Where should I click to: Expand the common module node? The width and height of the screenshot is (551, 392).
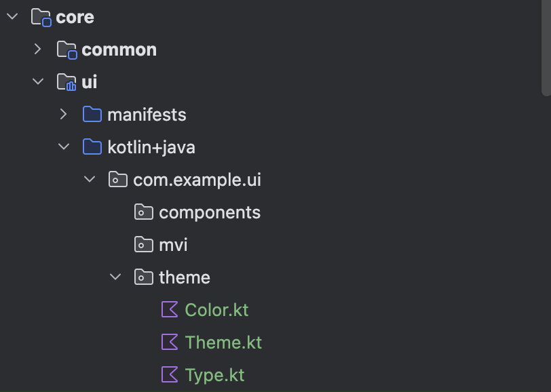[38, 50]
